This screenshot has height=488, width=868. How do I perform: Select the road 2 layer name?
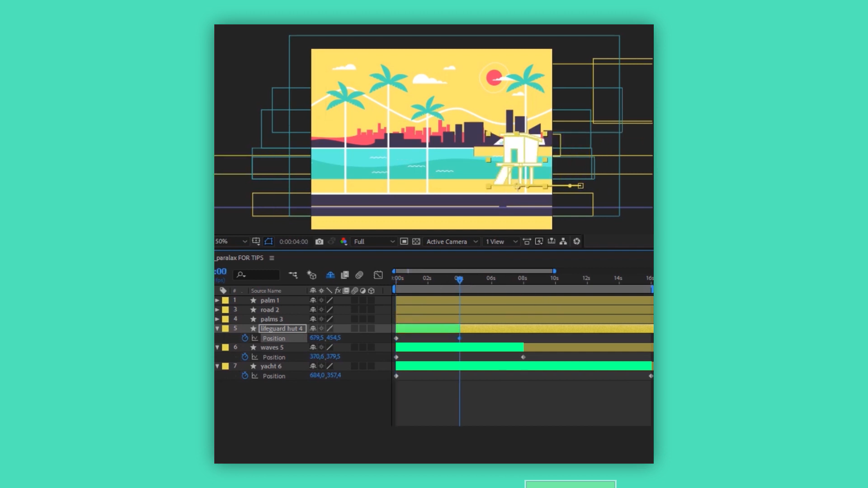(269, 310)
